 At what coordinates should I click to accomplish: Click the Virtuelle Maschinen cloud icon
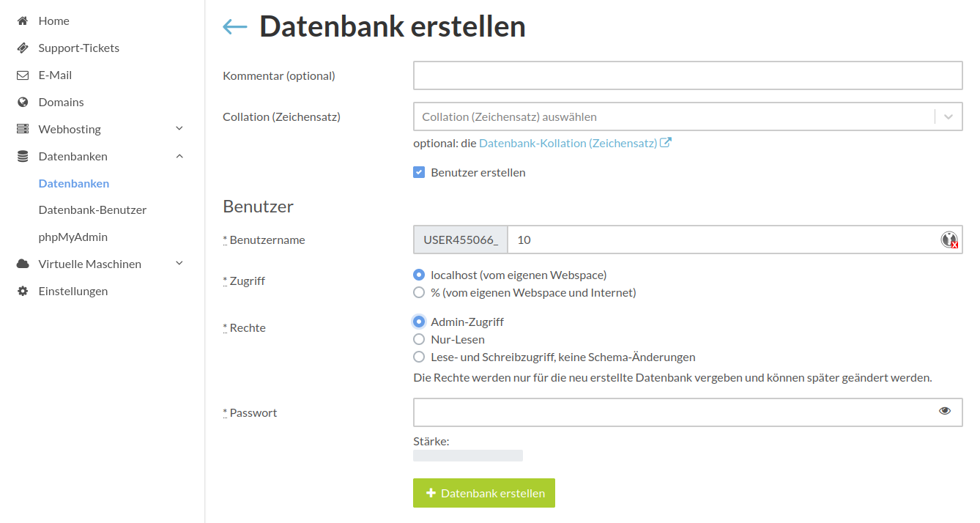pos(23,264)
